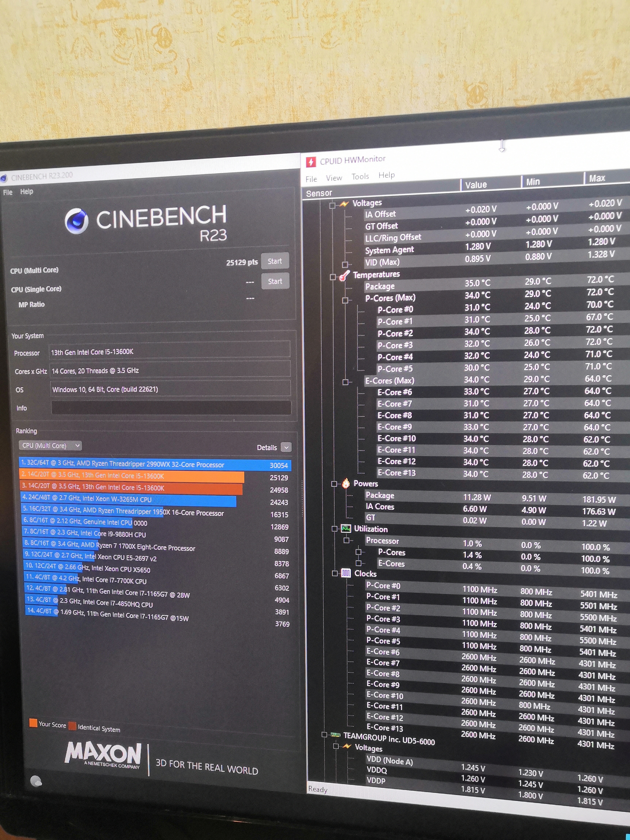Toggle the Details arrow button in Ranking

point(286,447)
